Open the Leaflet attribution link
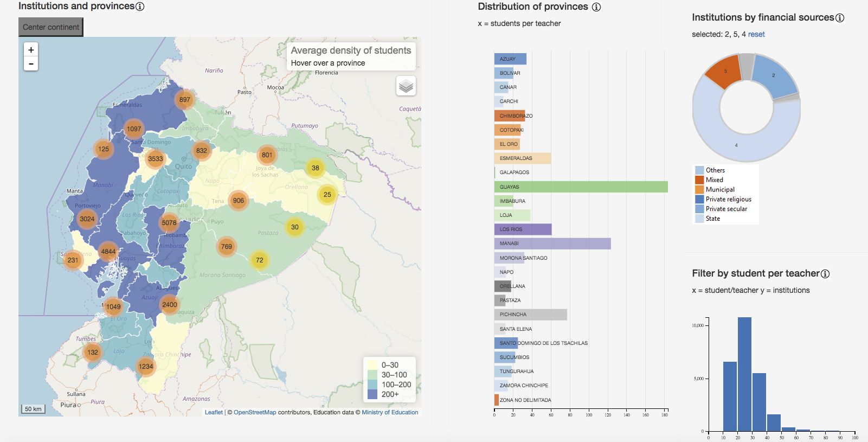The height and width of the screenshot is (442, 868). tap(214, 412)
